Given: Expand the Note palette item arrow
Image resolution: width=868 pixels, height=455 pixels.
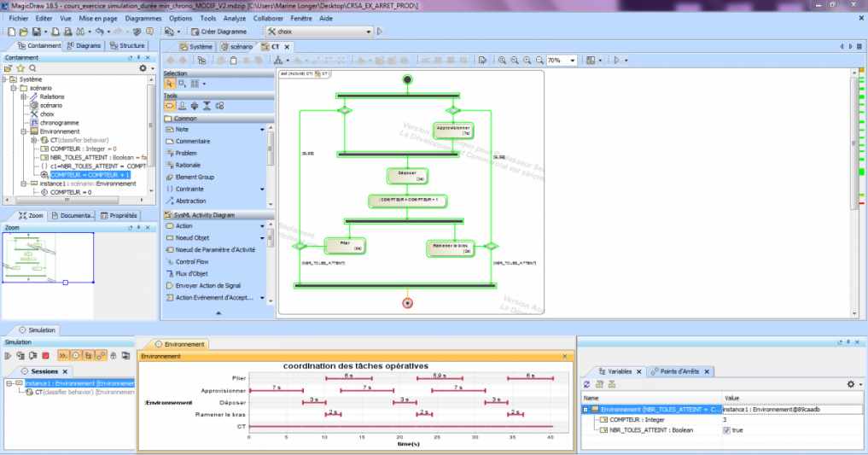Looking at the screenshot, I should [262, 130].
